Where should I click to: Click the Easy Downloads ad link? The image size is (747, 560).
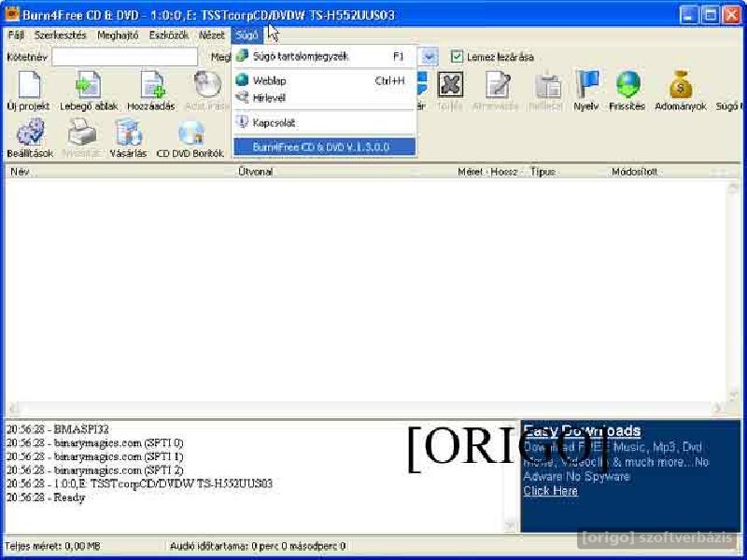[x=582, y=431]
